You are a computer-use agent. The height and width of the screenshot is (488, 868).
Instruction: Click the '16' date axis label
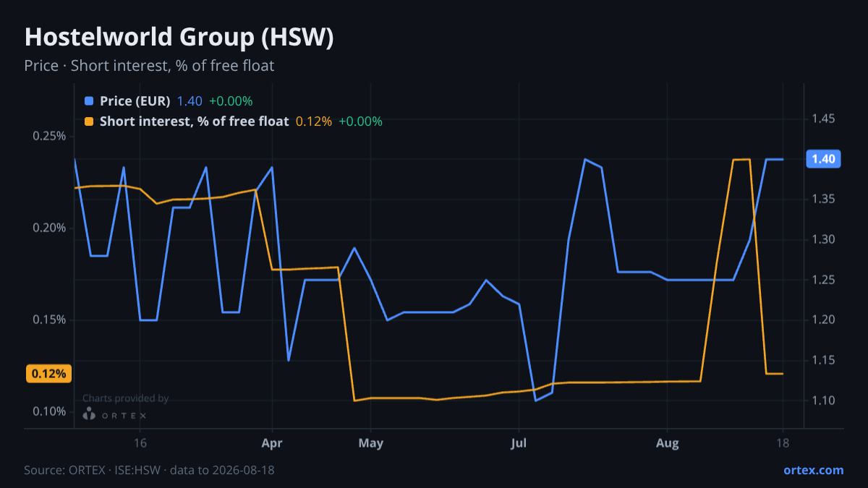140,443
